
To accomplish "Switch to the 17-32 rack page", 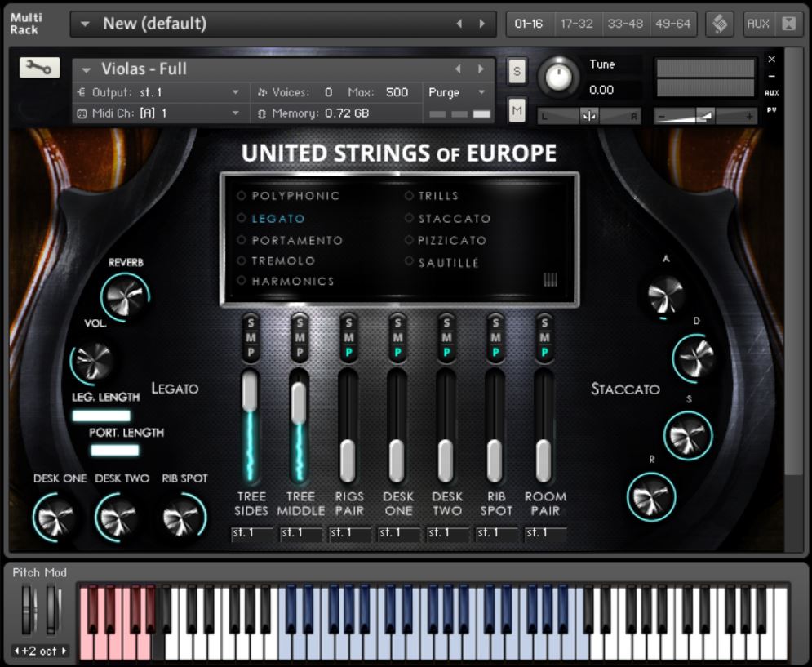I will click(578, 24).
